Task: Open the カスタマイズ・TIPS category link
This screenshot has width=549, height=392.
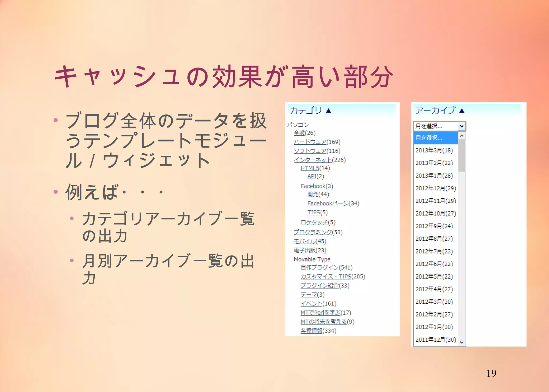Action: pos(326,276)
